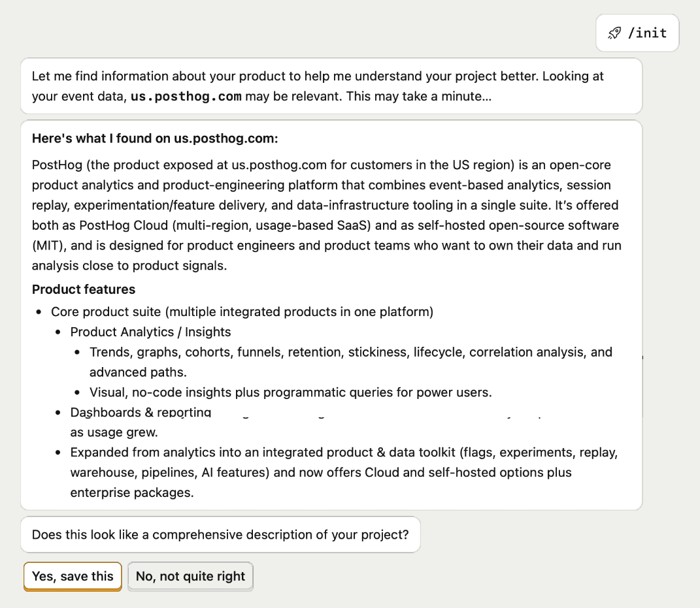The image size is (700, 608).
Task: Click the "Dashboards & reporting" bullet text
Action: tap(141, 413)
